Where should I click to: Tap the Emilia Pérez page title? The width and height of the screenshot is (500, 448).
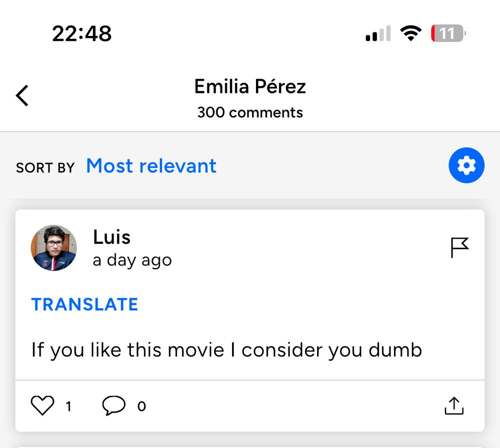250,86
